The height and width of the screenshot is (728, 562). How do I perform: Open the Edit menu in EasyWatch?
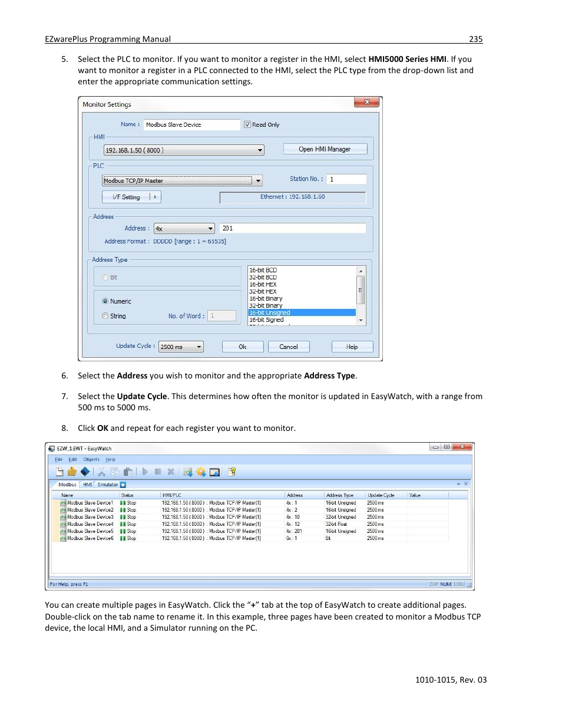72,459
